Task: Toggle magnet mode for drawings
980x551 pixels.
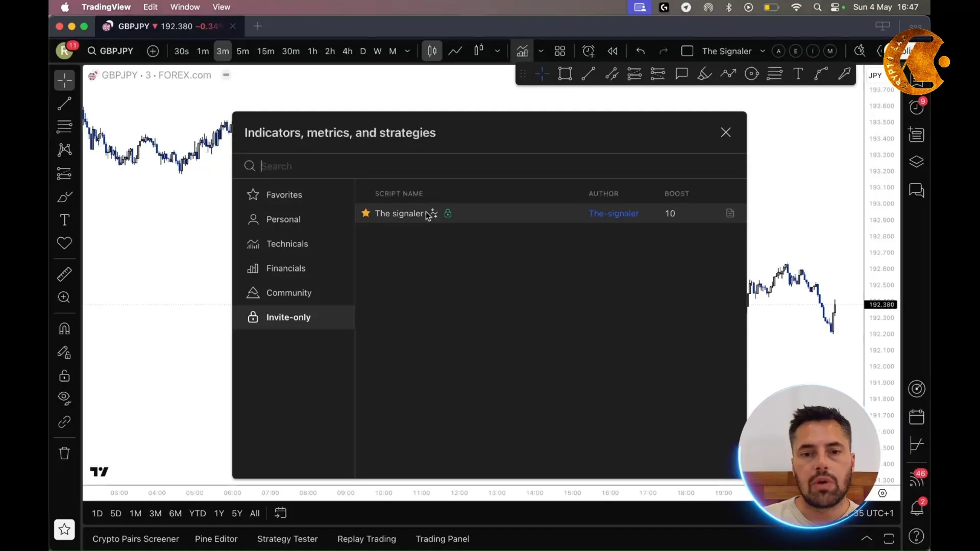Action: click(64, 329)
